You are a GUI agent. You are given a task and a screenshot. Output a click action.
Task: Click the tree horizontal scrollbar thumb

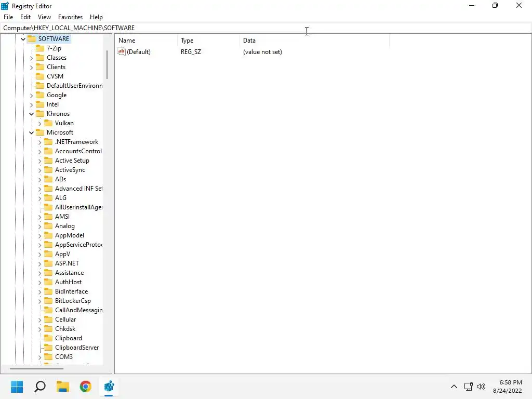point(36,368)
